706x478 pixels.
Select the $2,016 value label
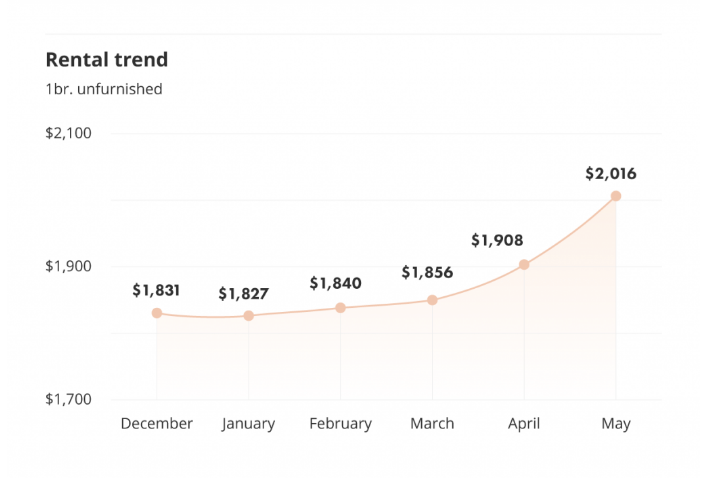[611, 174]
